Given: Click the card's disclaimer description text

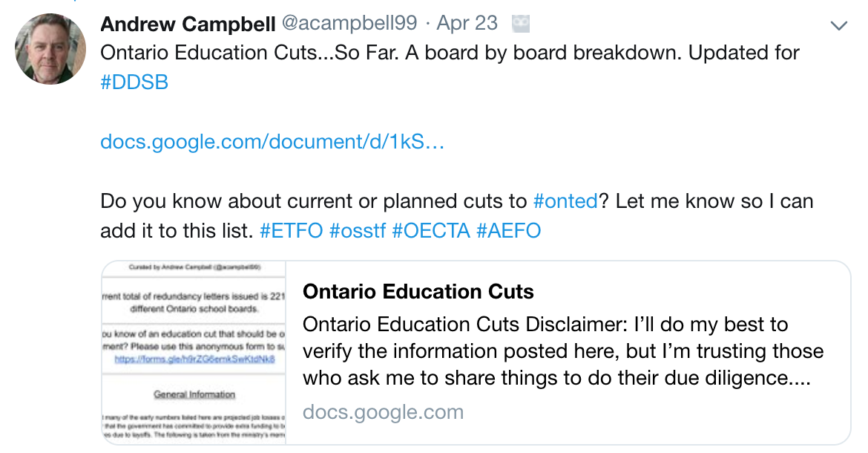Looking at the screenshot, I should pyautogui.click(x=563, y=351).
